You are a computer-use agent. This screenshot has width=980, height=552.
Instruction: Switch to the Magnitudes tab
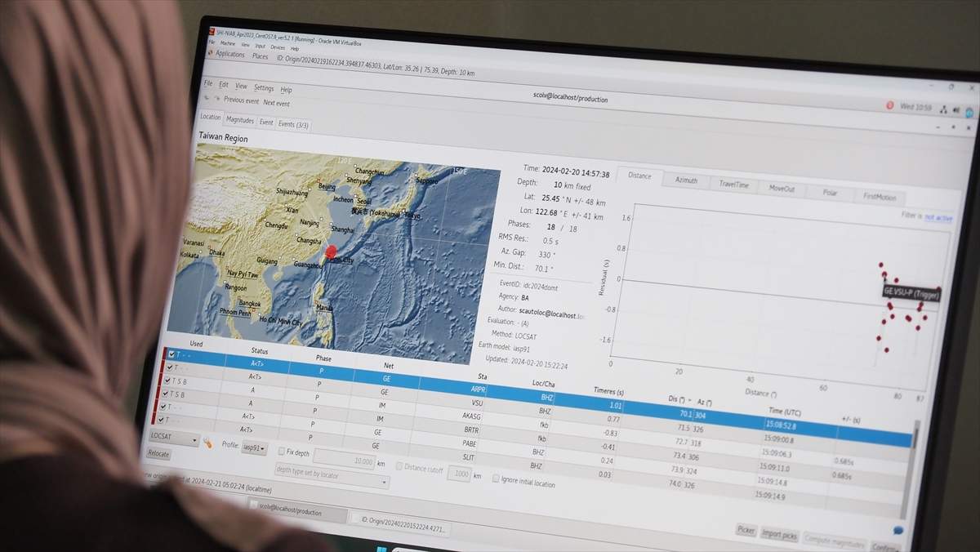coord(240,120)
